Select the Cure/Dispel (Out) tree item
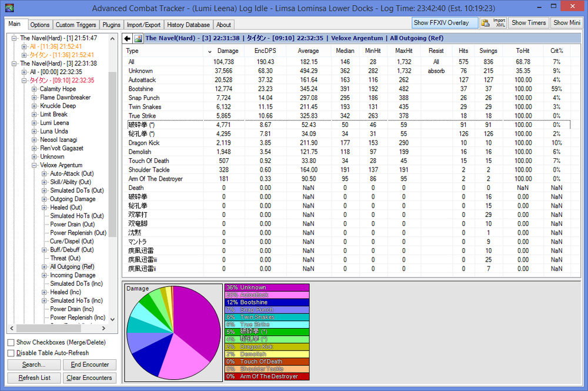 tap(72, 242)
